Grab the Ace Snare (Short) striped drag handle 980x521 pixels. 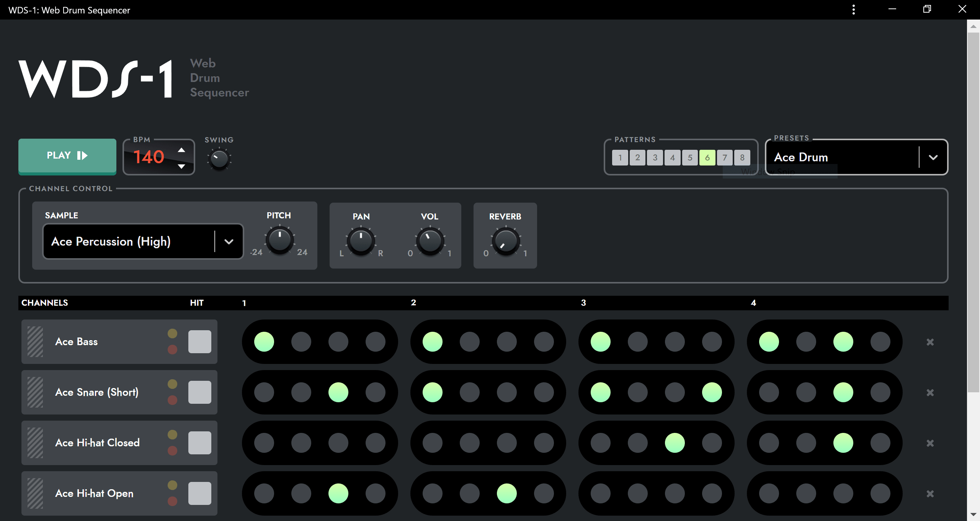(35, 392)
